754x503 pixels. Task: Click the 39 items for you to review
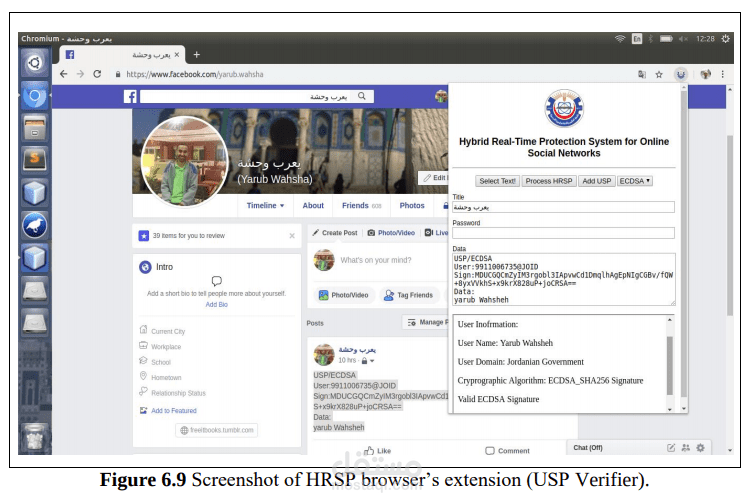pos(188,236)
